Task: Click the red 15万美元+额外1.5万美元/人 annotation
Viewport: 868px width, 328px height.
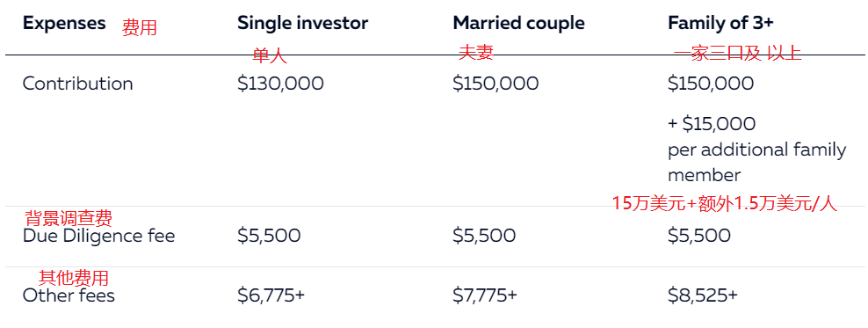Action: tap(725, 203)
